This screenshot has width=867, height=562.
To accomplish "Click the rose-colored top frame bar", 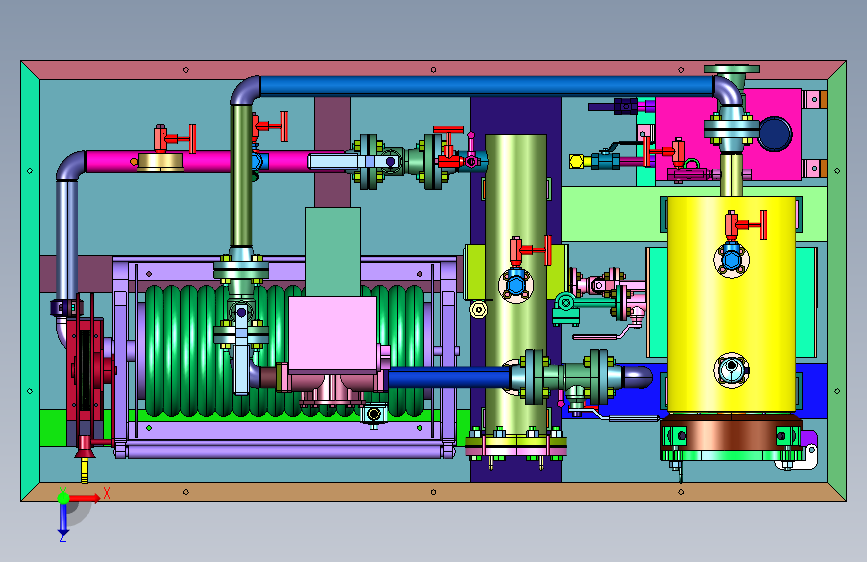I will 433,70.
